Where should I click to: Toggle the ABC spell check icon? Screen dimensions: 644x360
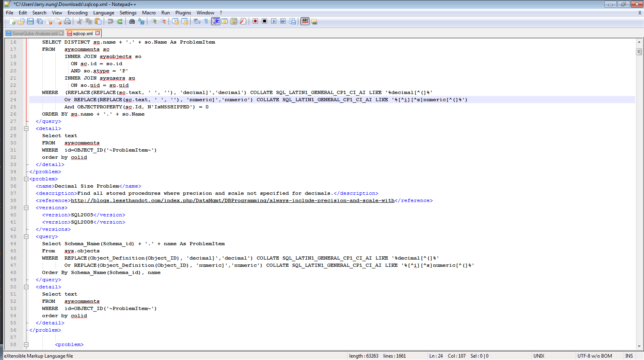tap(305, 21)
